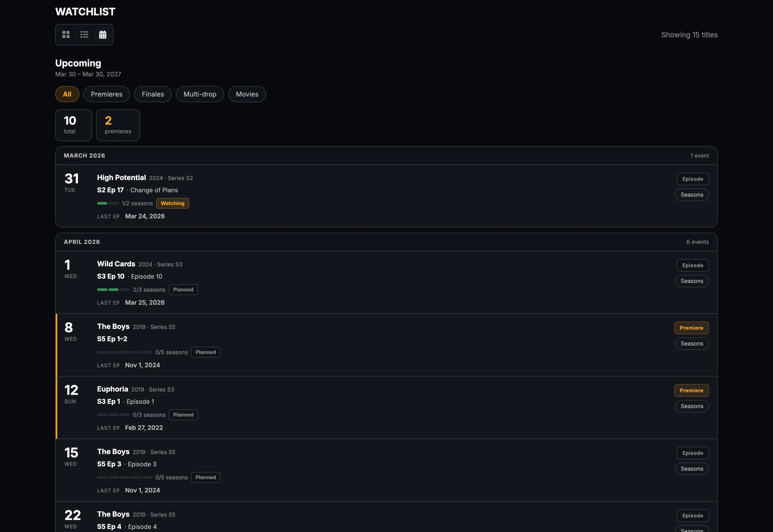Viewport: 773px width, 532px height.
Task: Select the All filter chip
Action: point(67,94)
